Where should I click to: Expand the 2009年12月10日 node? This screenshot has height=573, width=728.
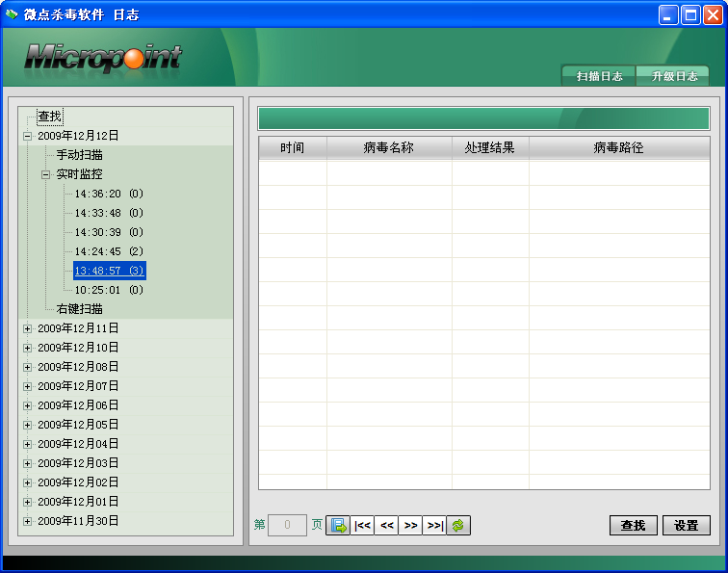tap(27, 348)
